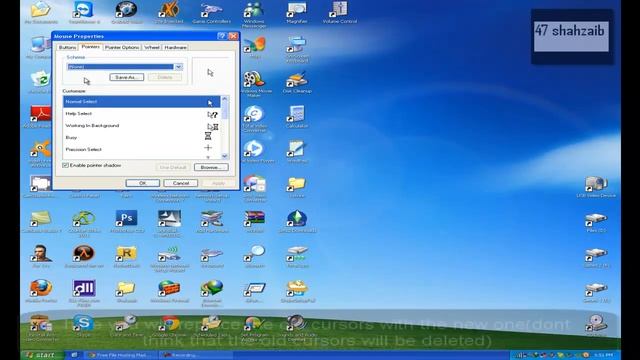Open Adobe Reader desktop icon
The height and width of the screenshot is (360, 640).
pos(40,117)
